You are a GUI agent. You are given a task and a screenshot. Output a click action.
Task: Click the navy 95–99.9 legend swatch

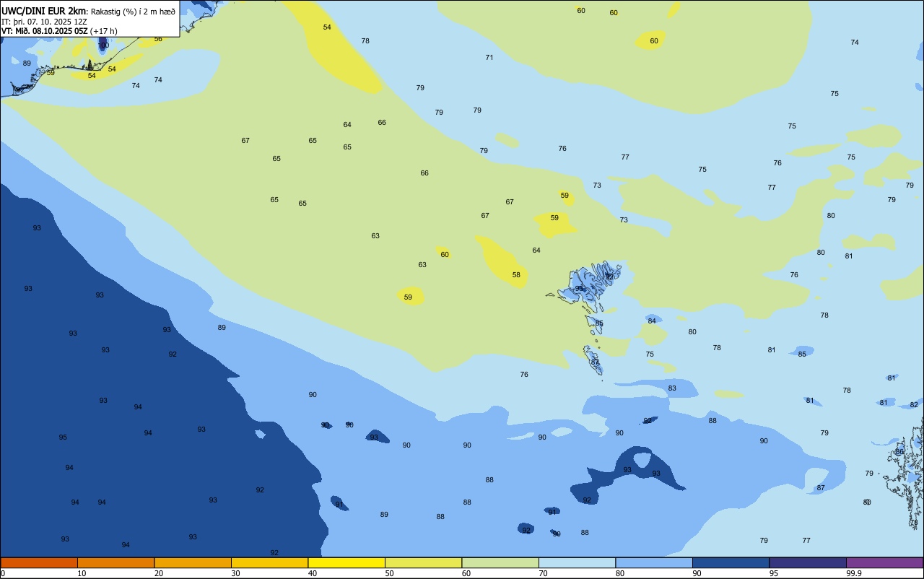pos(808,562)
